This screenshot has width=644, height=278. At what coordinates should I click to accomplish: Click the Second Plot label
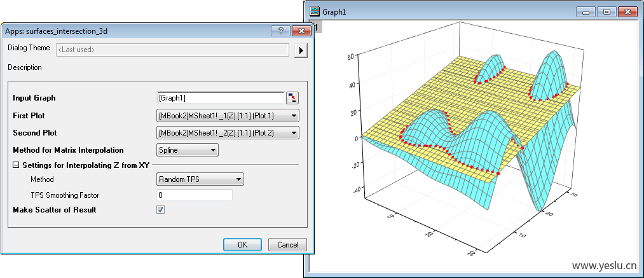click(35, 133)
